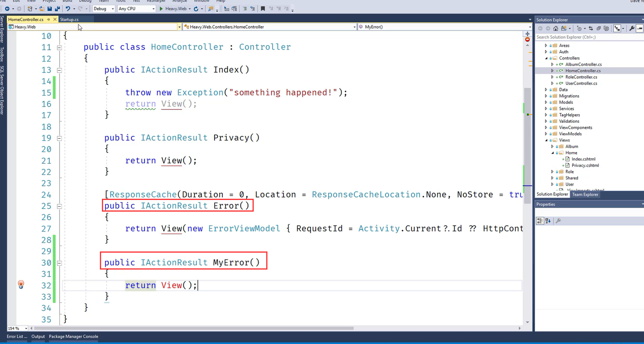
Task: Select the ViewComponents folder
Action: click(x=576, y=128)
